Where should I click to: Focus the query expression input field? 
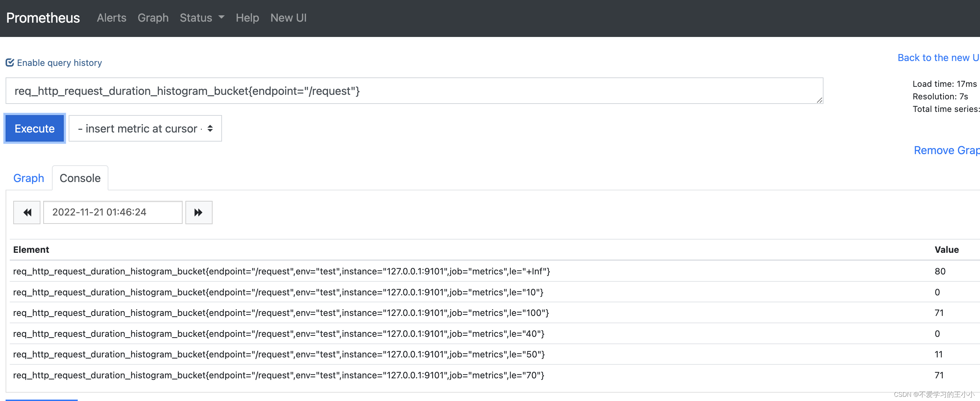point(414,91)
